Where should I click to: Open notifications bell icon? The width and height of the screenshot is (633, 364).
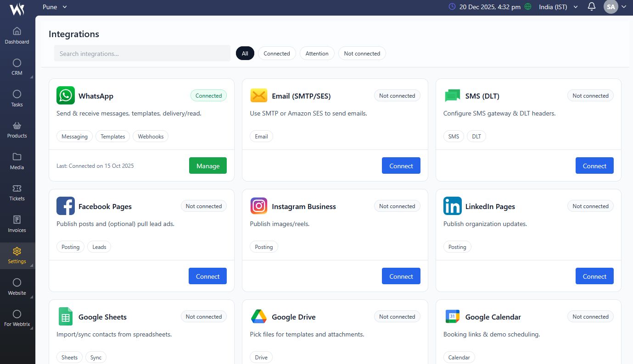(592, 7)
